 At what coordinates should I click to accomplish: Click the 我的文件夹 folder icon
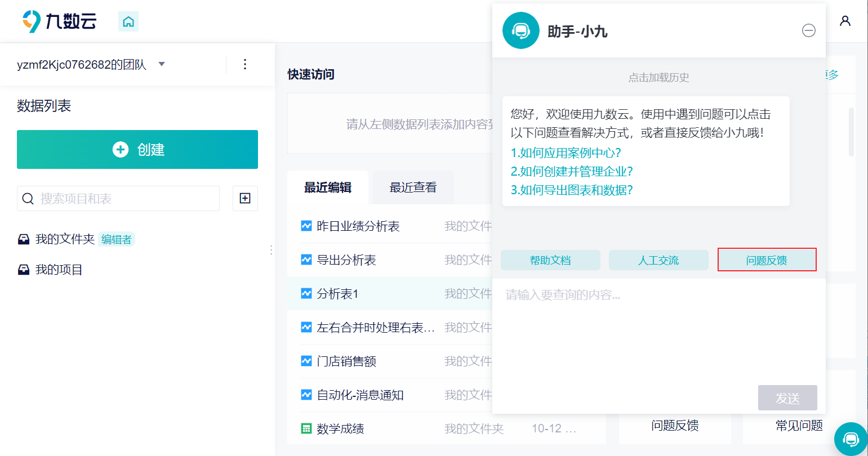[24, 239]
